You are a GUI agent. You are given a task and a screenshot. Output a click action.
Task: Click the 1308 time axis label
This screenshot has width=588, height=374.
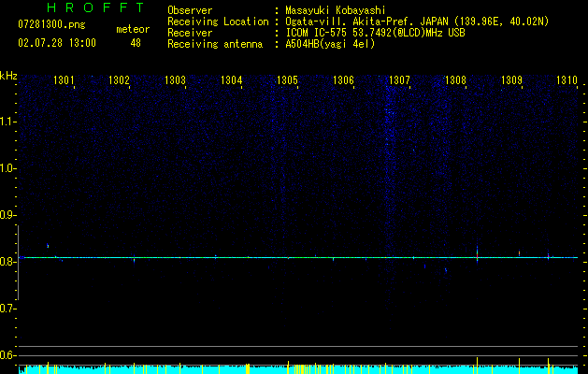455,79
